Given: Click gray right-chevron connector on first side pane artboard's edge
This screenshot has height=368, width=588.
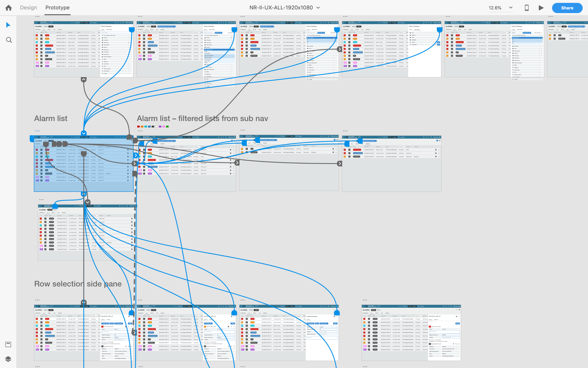Looking at the screenshot, I should (x=134, y=333).
